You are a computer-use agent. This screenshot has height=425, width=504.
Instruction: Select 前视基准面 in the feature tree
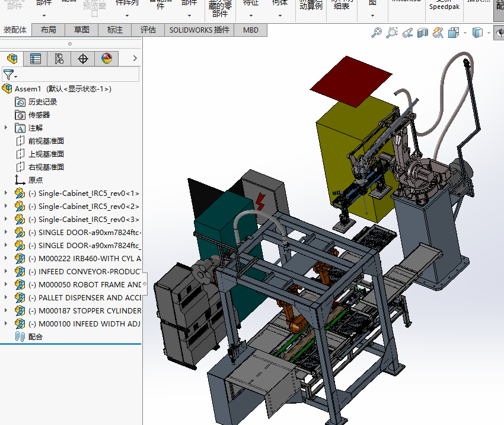[46, 141]
